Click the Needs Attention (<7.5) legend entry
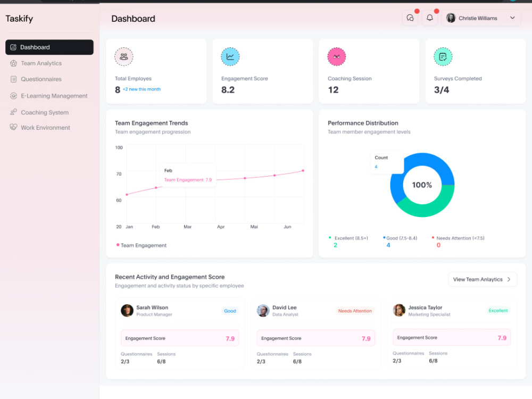The image size is (532, 399). pos(458,241)
